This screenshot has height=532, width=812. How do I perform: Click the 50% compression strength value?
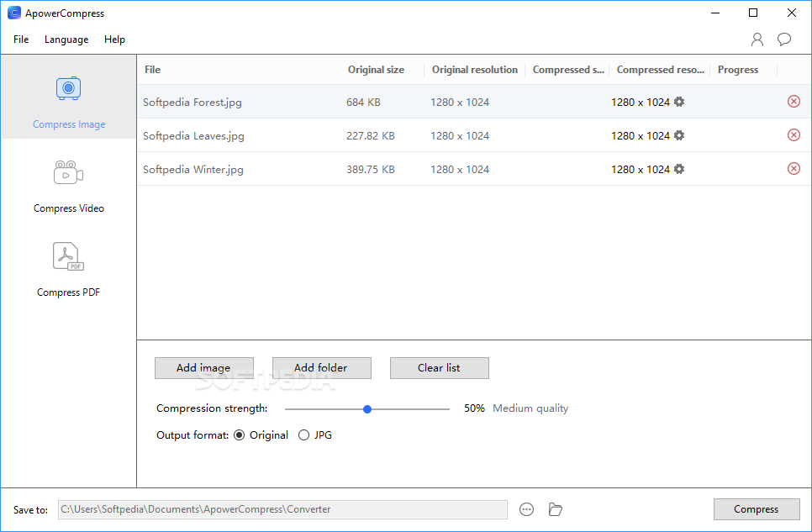click(474, 408)
